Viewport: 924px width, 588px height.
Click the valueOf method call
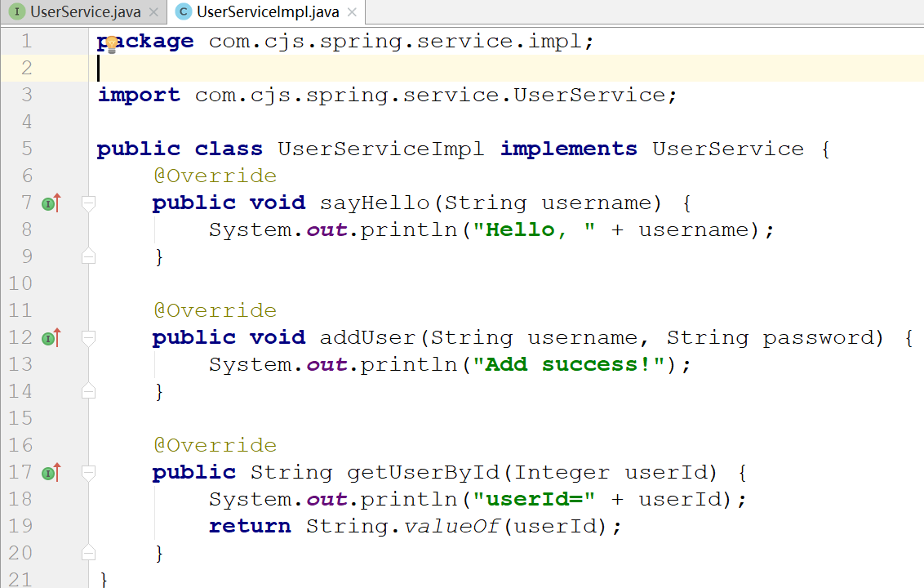pyautogui.click(x=452, y=527)
